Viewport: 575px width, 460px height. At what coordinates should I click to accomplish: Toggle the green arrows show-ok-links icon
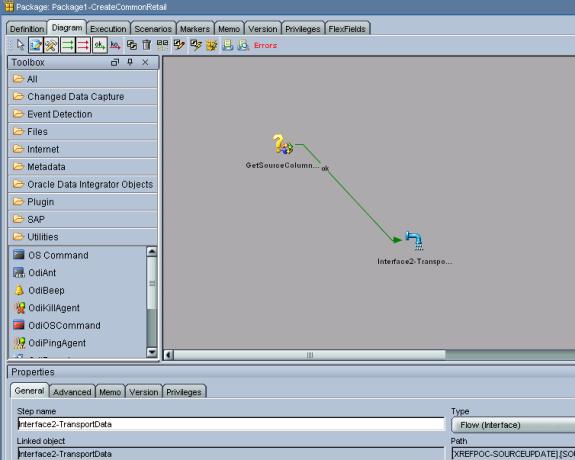point(68,45)
